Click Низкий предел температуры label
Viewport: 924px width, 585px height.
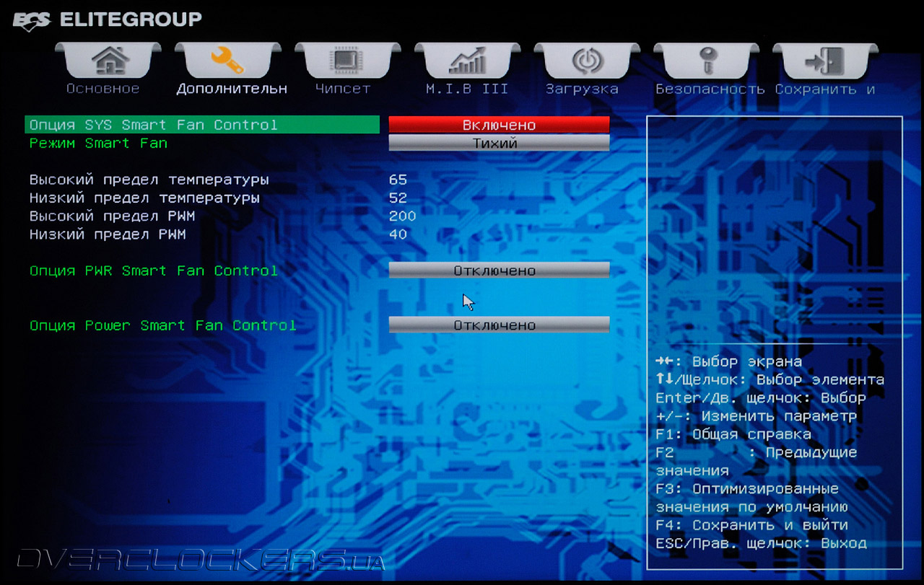pyautogui.click(x=144, y=198)
